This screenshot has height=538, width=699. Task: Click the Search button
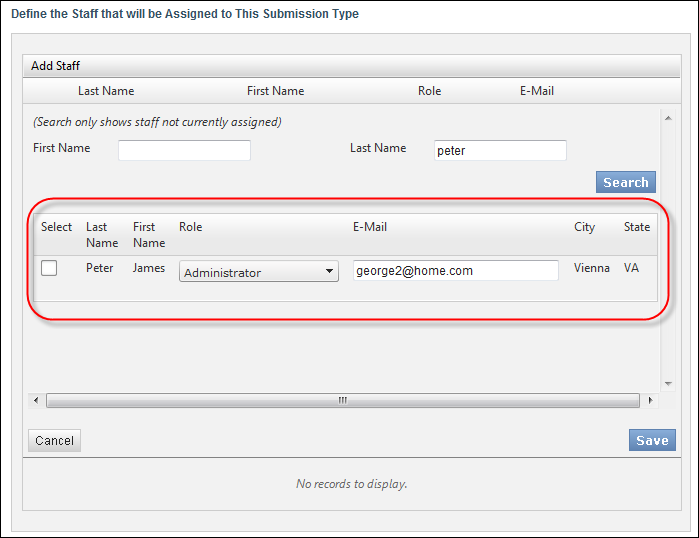(x=625, y=182)
